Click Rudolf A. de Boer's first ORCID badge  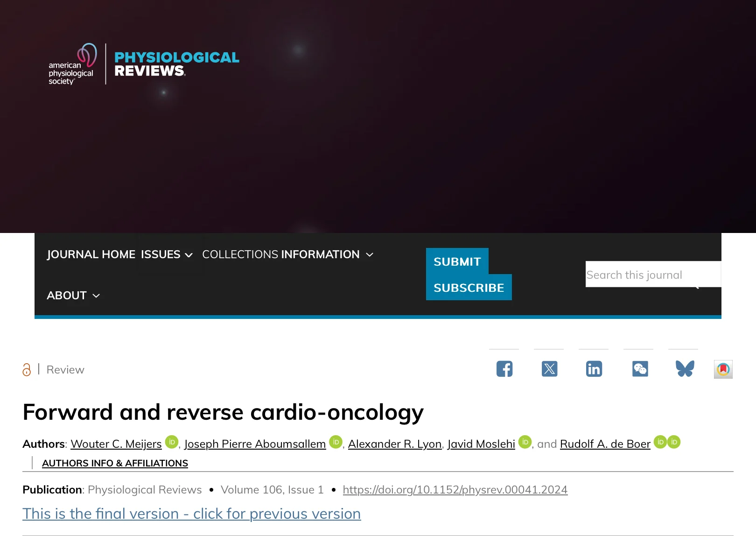[x=660, y=442]
